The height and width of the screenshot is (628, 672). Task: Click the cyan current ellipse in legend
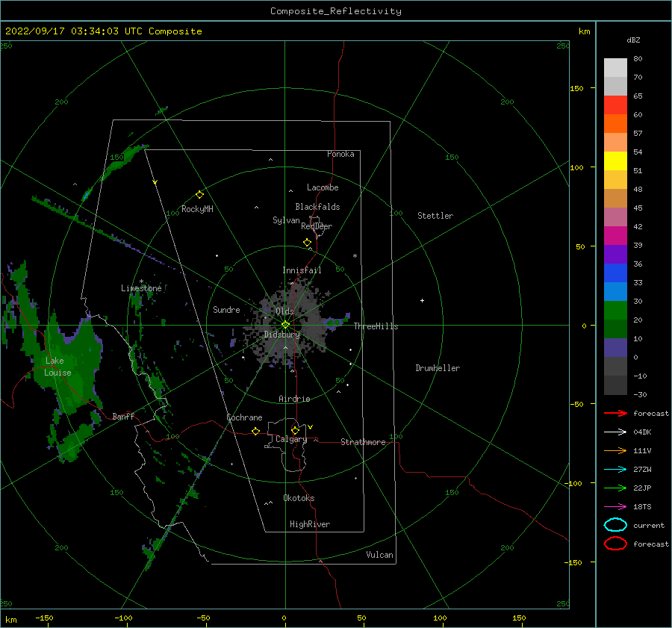615,525
